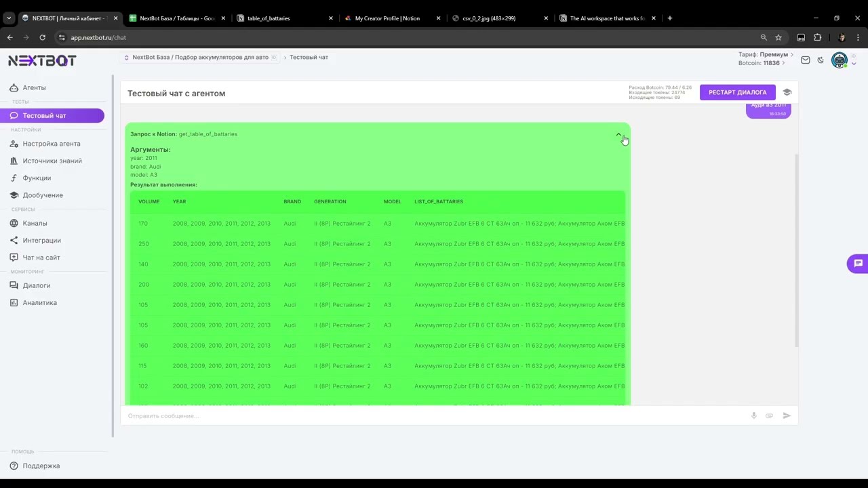Click the volume cell 170

(x=143, y=224)
